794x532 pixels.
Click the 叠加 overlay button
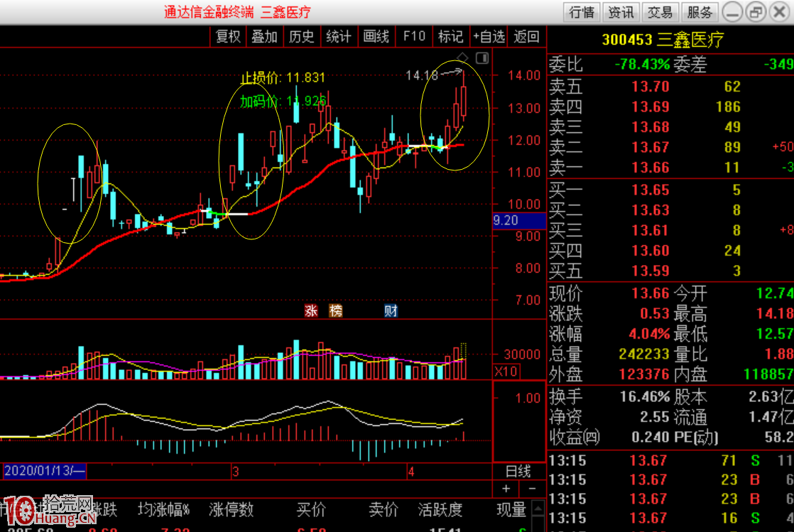point(264,36)
